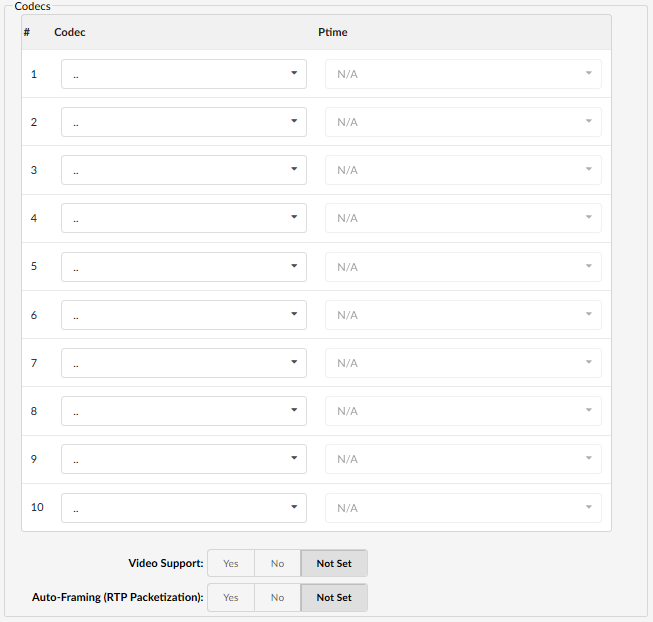The image size is (653, 622).
Task: Open the Codec dropdown in row 2
Action: [x=183, y=122]
